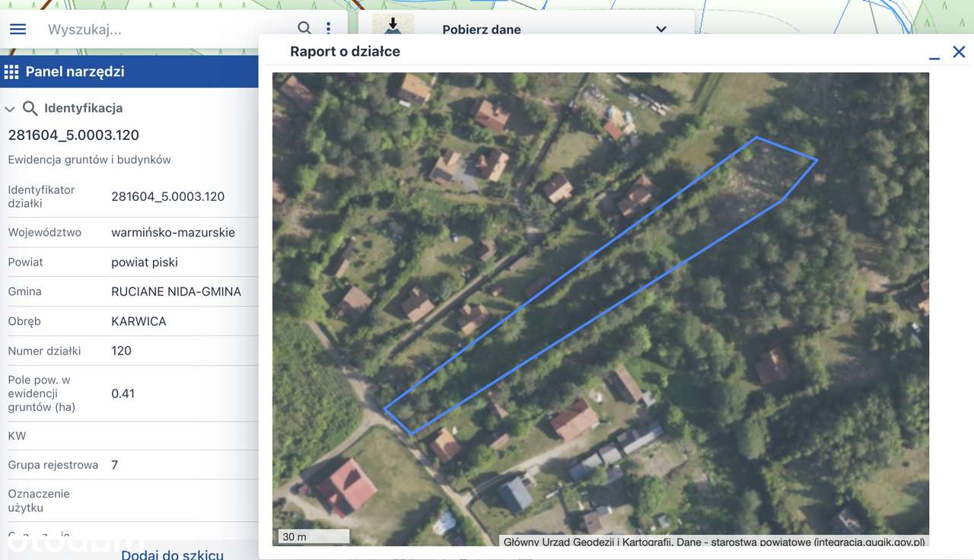Screen dimensions: 974x560
Task: Click the Raport o działce title
Action: pos(345,52)
